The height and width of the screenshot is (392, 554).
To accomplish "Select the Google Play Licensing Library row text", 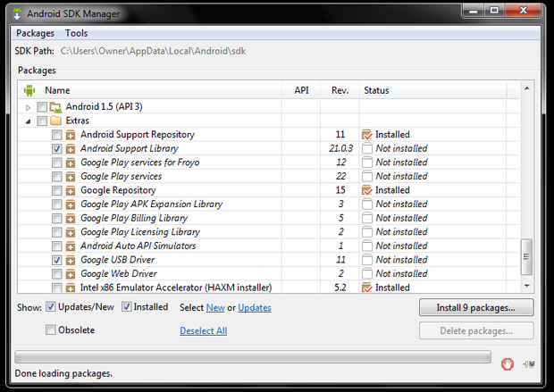I will 140,232.
